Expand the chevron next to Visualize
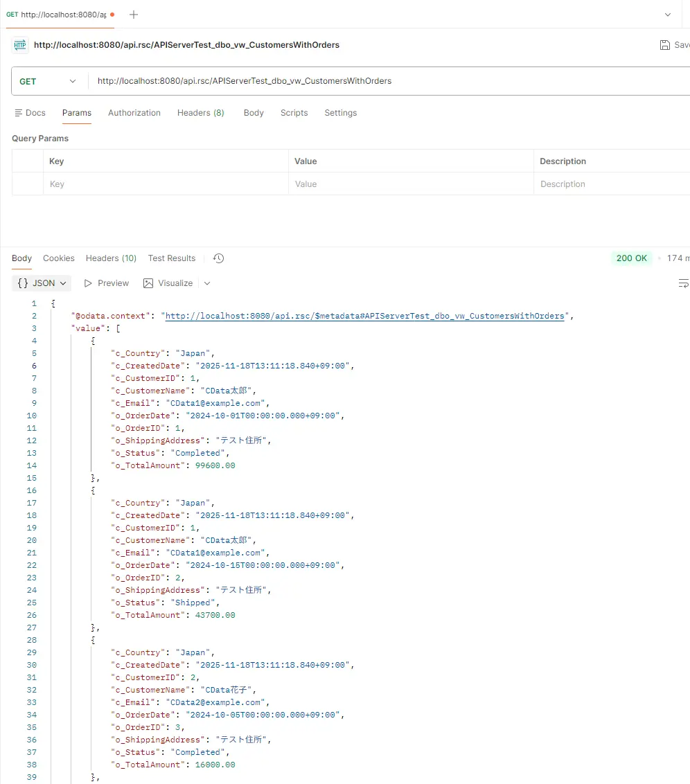This screenshot has width=690, height=784. click(207, 283)
